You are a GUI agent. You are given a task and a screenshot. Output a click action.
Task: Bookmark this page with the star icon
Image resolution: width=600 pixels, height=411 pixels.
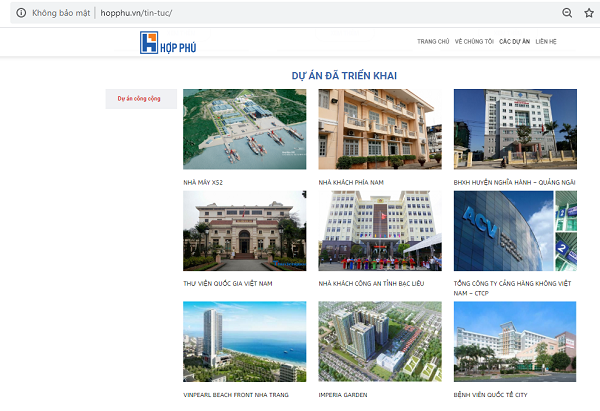tap(589, 12)
